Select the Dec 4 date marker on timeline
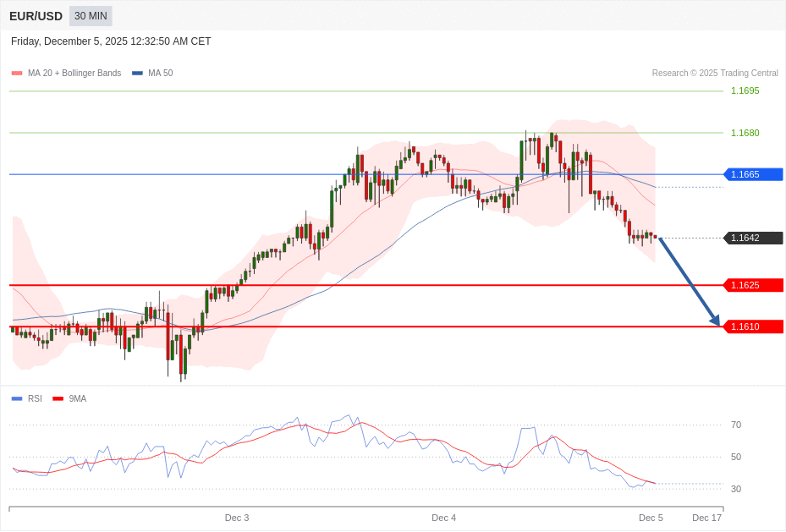Viewport: 786px width, 532px height. point(443,518)
